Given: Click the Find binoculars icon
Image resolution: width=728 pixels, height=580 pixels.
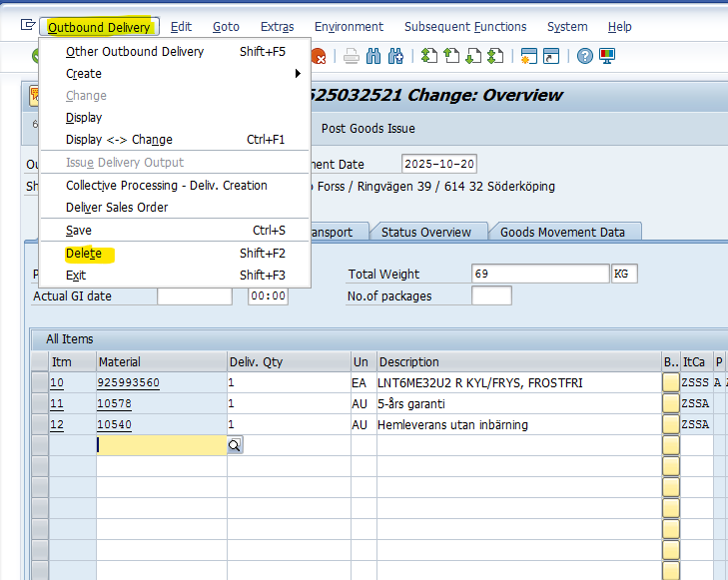Looking at the screenshot, I should coord(373,57).
